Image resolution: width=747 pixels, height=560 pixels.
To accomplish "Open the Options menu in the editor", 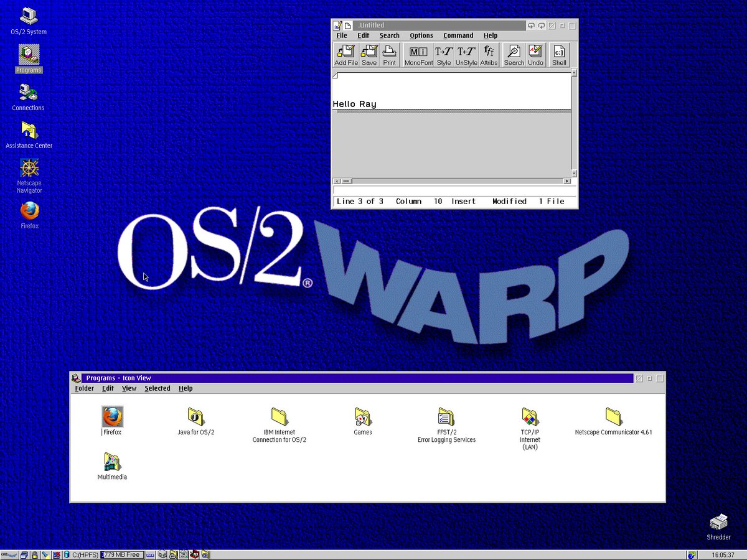I will pyautogui.click(x=421, y=35).
